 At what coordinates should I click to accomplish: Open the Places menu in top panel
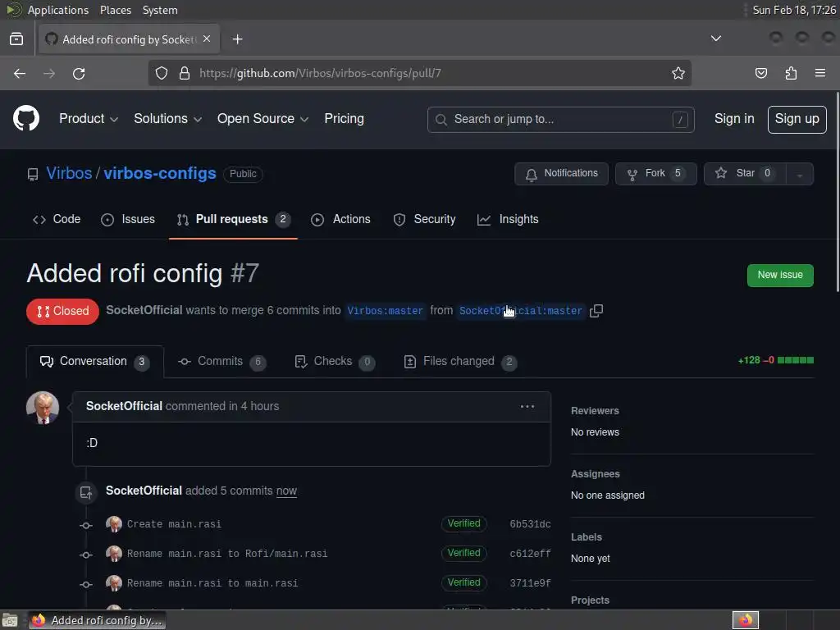[116, 10]
